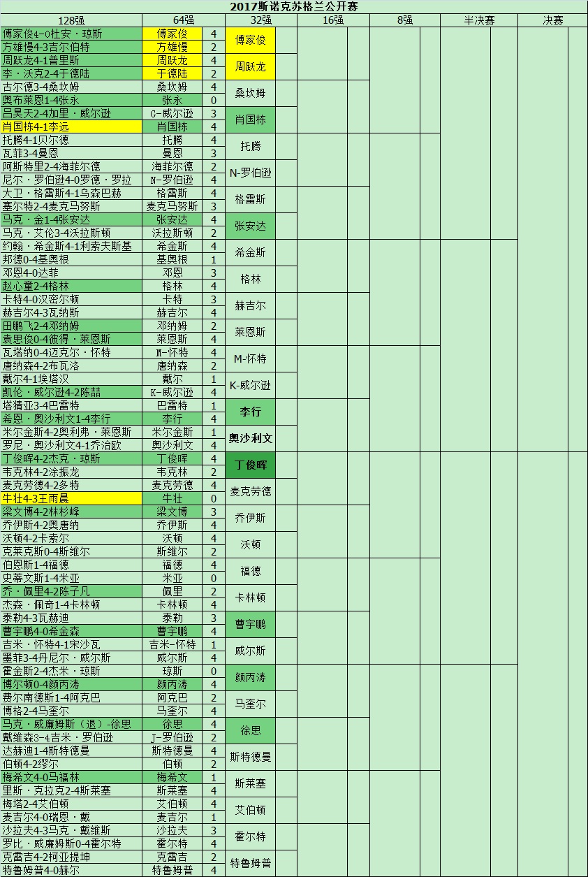Screen dimensions: 588x877
Task: Click match cell 特鲁姆普4-0赫尔
Action: (x=71, y=870)
